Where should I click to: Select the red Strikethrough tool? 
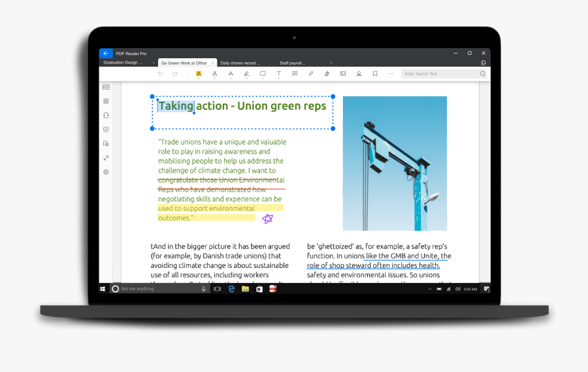click(x=231, y=74)
